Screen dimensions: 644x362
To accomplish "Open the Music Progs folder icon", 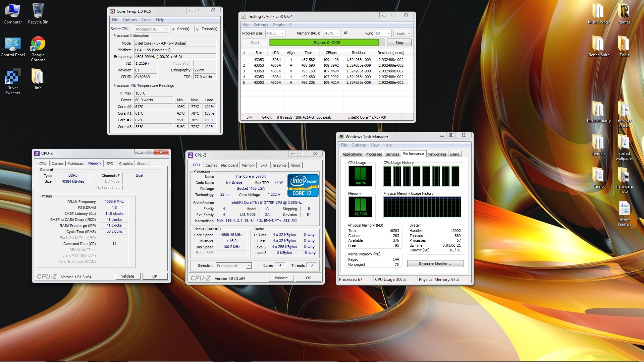I will pyautogui.click(x=599, y=11).
